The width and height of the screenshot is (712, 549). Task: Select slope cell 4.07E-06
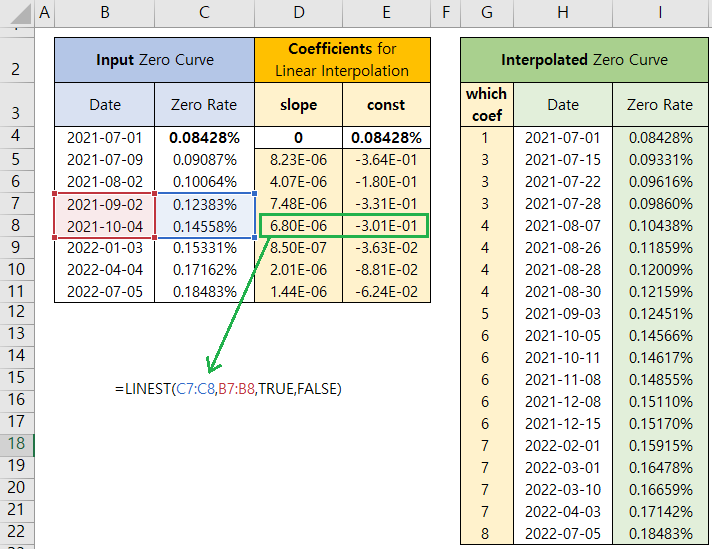298,182
